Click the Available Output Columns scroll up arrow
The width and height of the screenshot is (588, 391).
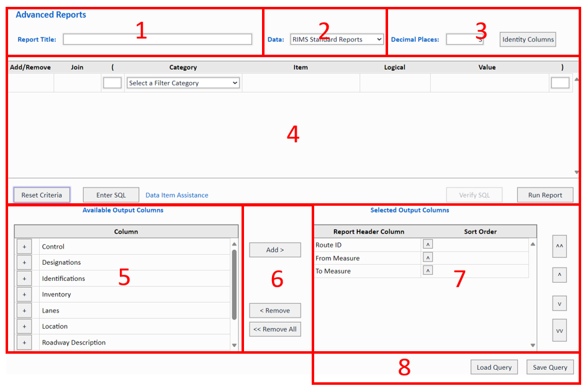(x=234, y=244)
